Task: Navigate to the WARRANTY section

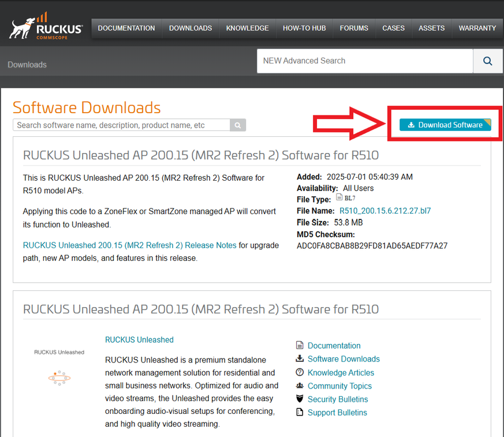Action: pyautogui.click(x=477, y=28)
